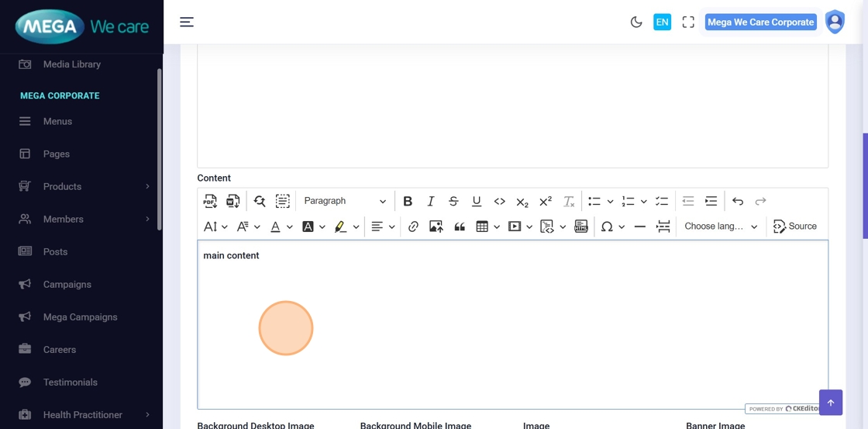868x429 pixels.
Task: Toggle bold formatting
Action: [408, 202]
